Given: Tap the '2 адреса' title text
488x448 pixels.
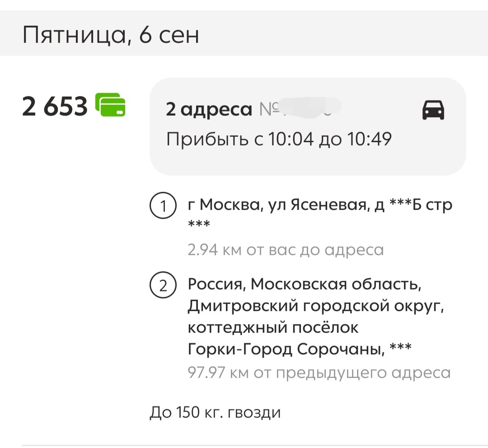Looking at the screenshot, I should pyautogui.click(x=209, y=109).
